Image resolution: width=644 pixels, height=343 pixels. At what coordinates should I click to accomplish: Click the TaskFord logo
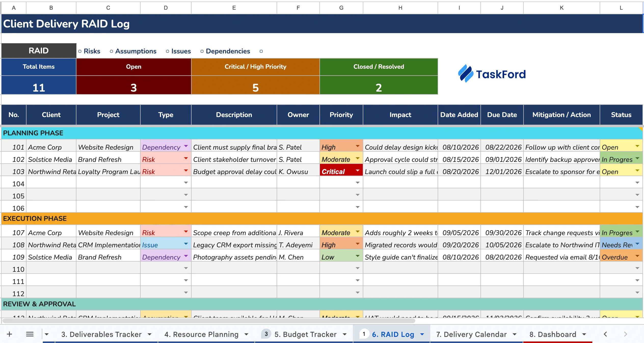pos(492,74)
